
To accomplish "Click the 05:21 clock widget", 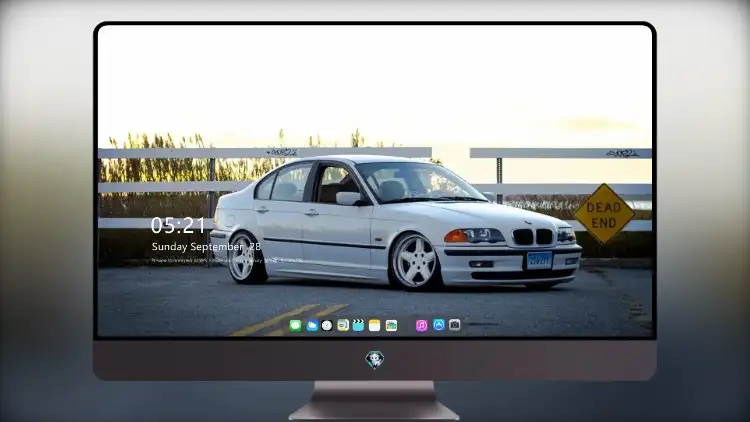I will click(x=178, y=225).
